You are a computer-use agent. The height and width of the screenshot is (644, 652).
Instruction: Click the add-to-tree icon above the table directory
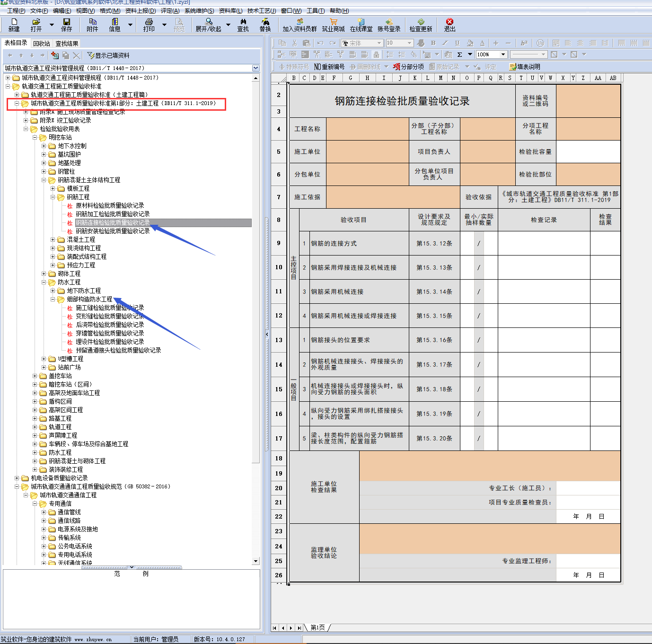click(55, 55)
